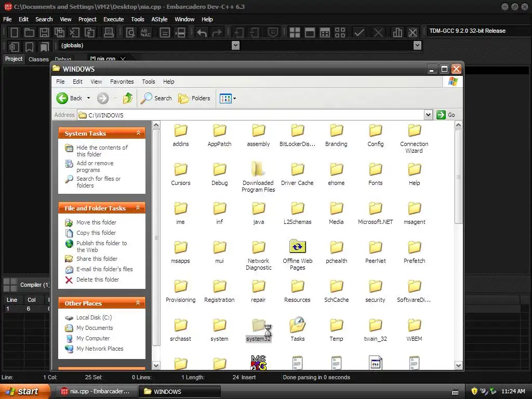Click the Rebuild All icon with four outlined squares
The width and height of the screenshot is (532, 399).
click(x=340, y=33)
